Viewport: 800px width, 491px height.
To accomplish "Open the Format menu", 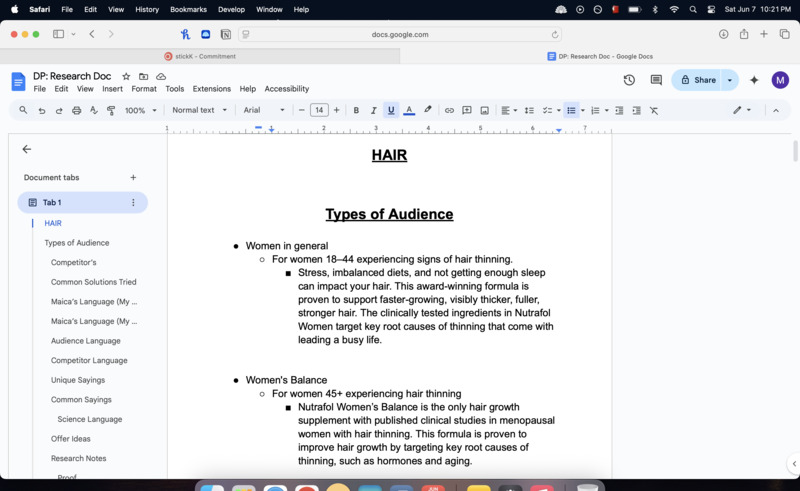I will click(144, 89).
